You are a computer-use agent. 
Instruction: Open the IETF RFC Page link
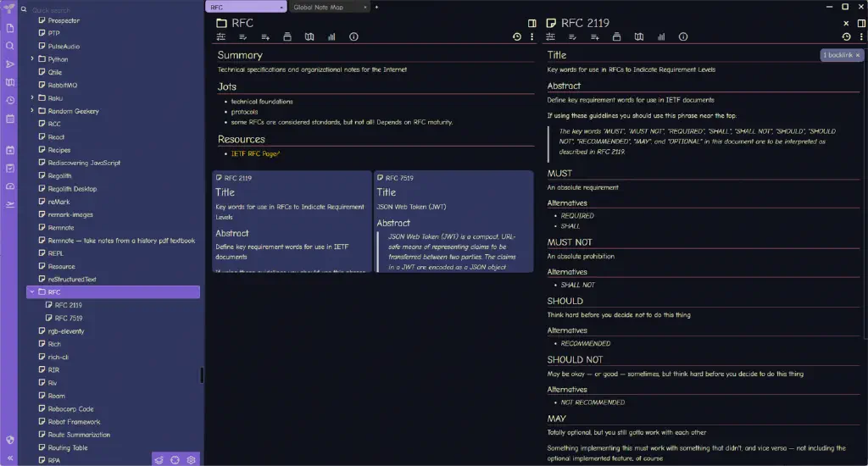[255, 154]
